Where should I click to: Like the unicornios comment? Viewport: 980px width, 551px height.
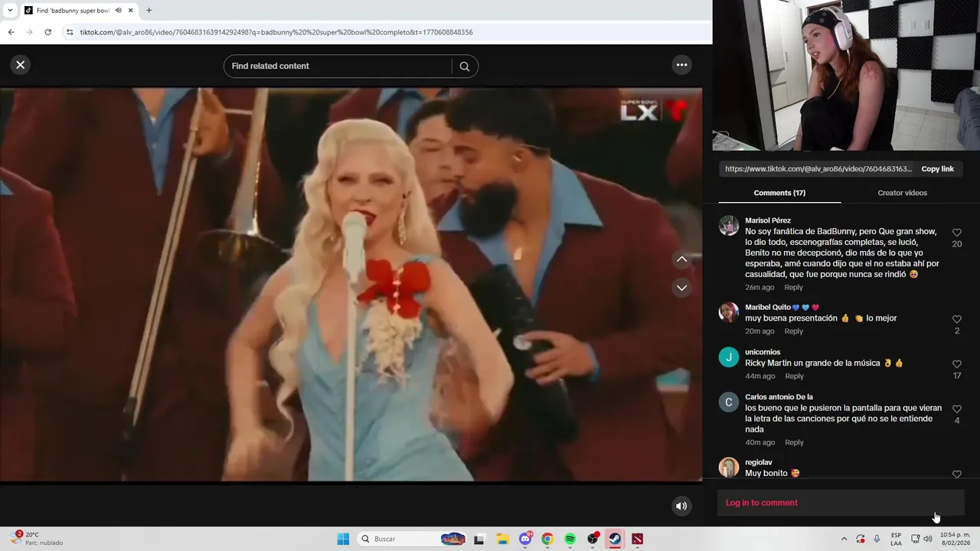click(x=956, y=364)
